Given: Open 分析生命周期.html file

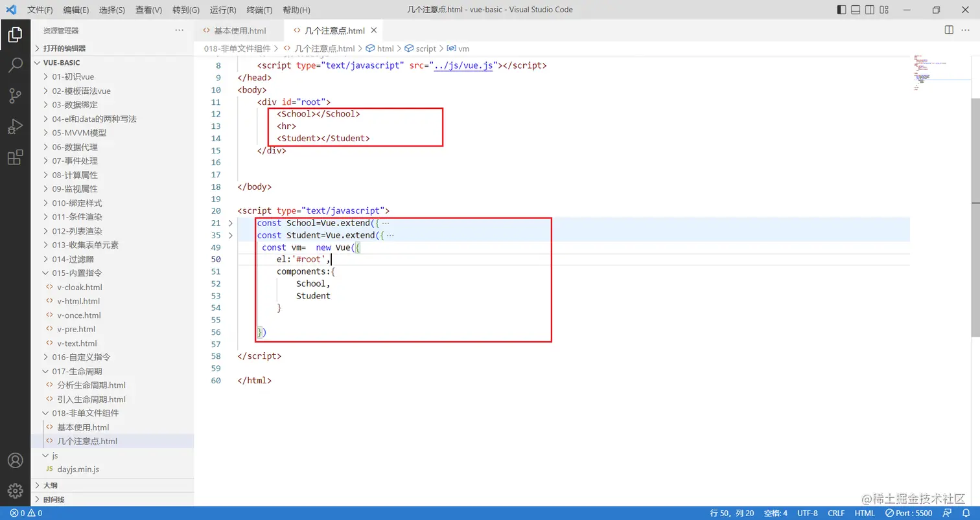Looking at the screenshot, I should click(113, 385).
